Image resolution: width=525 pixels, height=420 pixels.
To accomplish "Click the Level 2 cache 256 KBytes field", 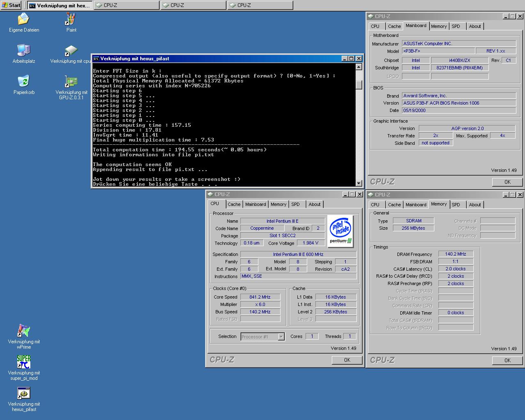I will pos(336,312).
